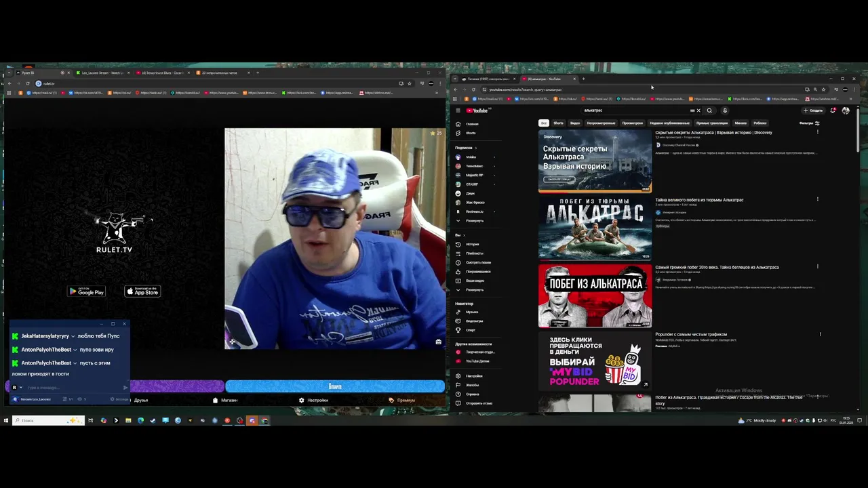
Task: Open the Restream.io subscription channel
Action: point(475,211)
